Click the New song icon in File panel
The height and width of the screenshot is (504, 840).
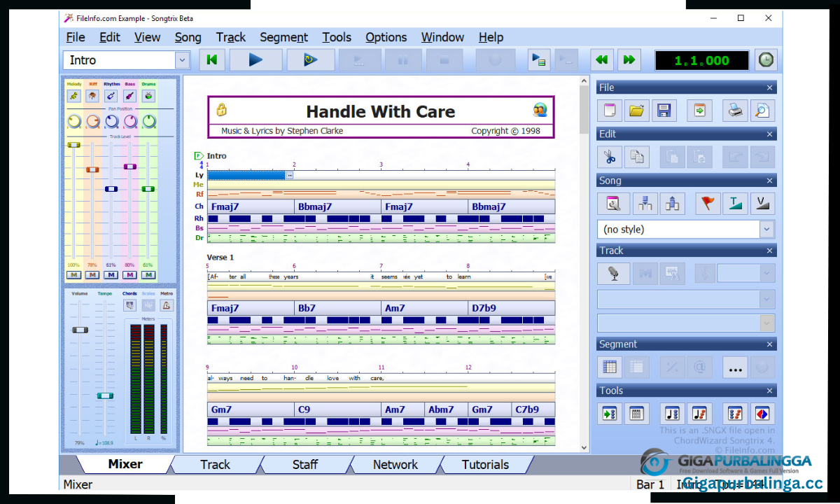coord(610,110)
